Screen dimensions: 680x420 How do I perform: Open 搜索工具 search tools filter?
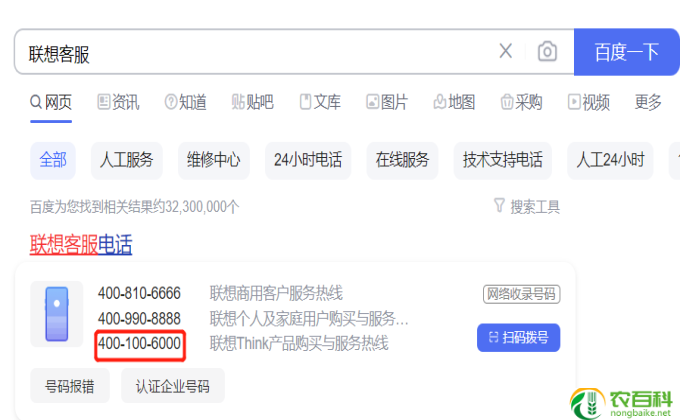coord(527,207)
